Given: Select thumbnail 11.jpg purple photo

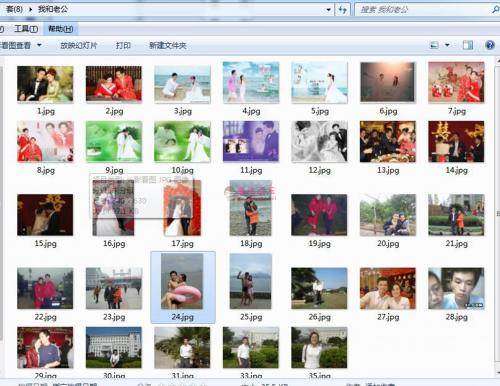Looking at the screenshot, I should 251,141.
